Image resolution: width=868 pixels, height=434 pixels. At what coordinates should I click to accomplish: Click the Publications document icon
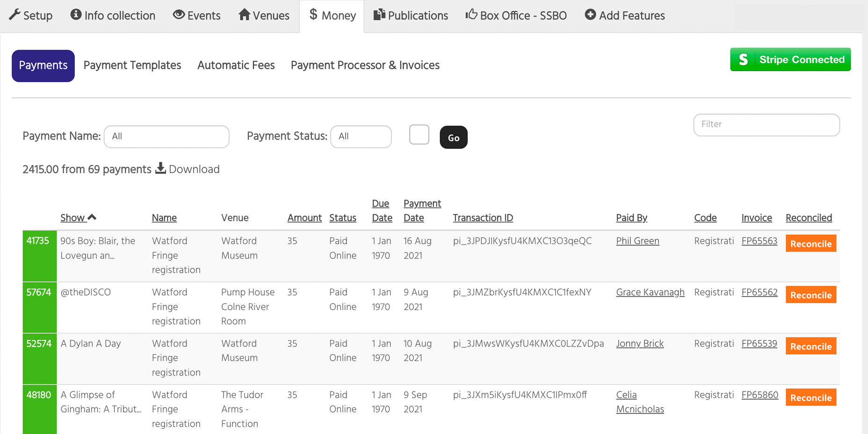click(x=379, y=14)
